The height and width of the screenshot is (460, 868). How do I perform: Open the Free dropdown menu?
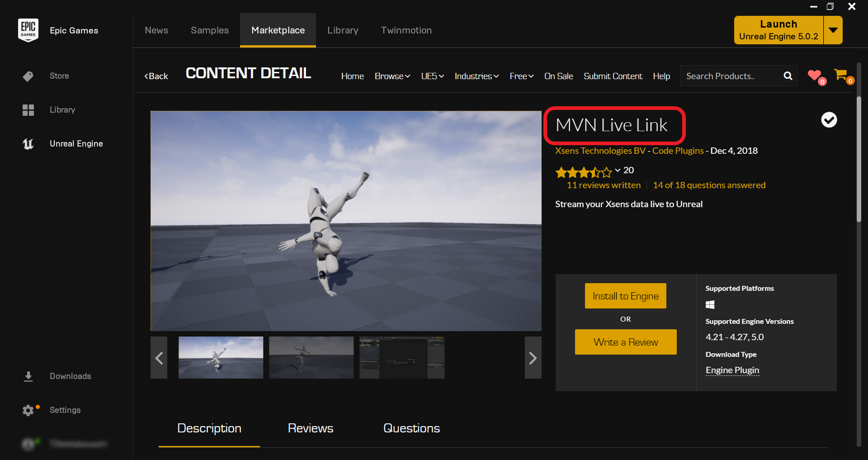[522, 76]
